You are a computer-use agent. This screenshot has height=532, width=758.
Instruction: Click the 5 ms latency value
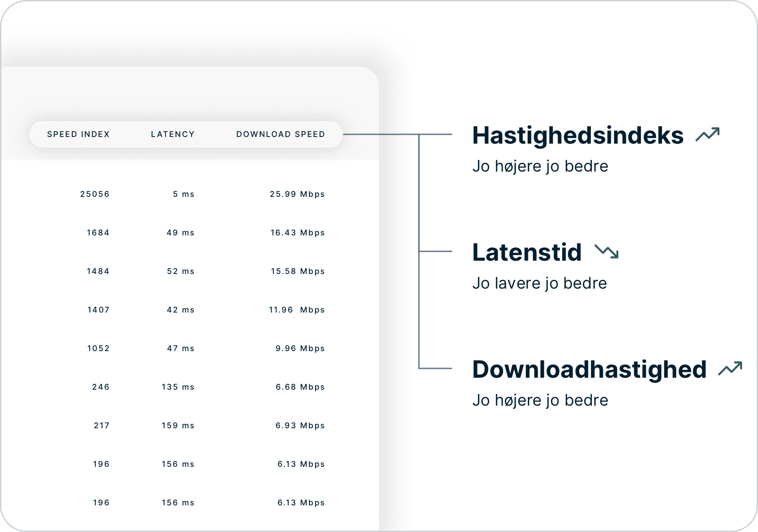[184, 194]
